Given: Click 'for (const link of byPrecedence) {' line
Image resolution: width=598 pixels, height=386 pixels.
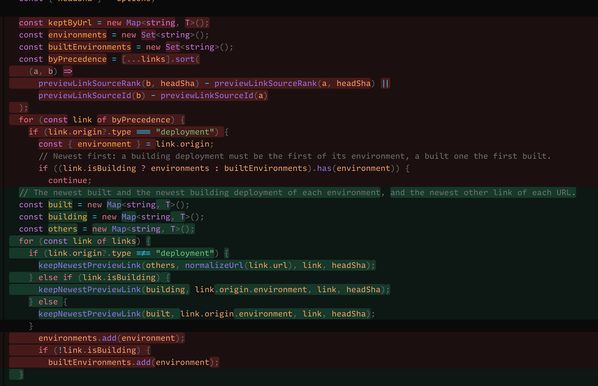Looking at the screenshot, I should click(x=102, y=120).
